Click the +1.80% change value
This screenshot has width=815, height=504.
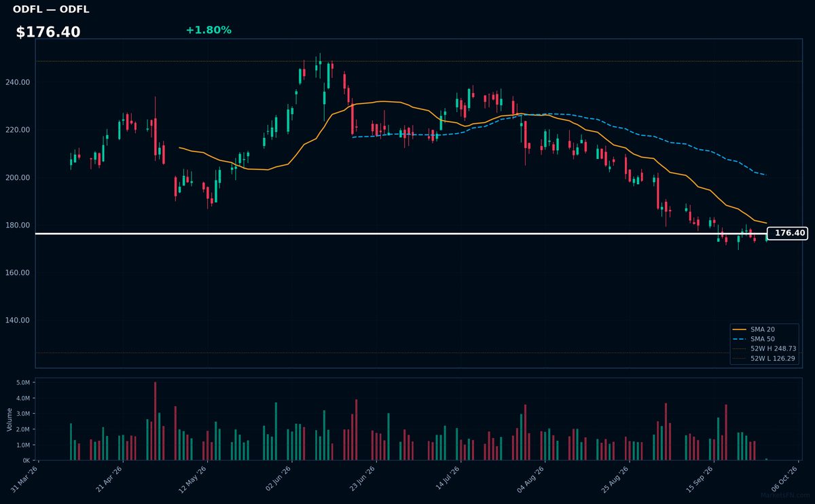(209, 30)
